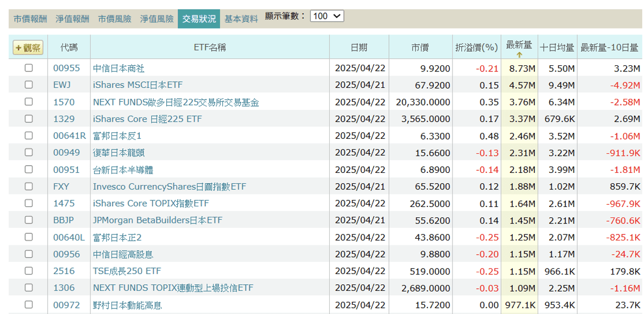Open iShares Core TOPIX指數ETF link
Image resolution: width=644 pixels, height=314 pixels.
pyautogui.click(x=151, y=204)
